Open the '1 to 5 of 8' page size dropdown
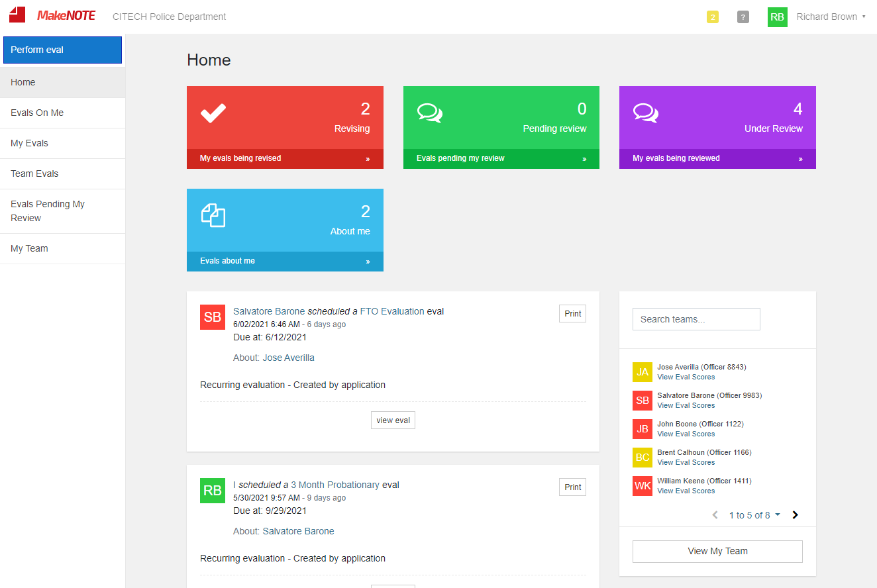Viewport: 877px width, 588px height. pos(754,515)
